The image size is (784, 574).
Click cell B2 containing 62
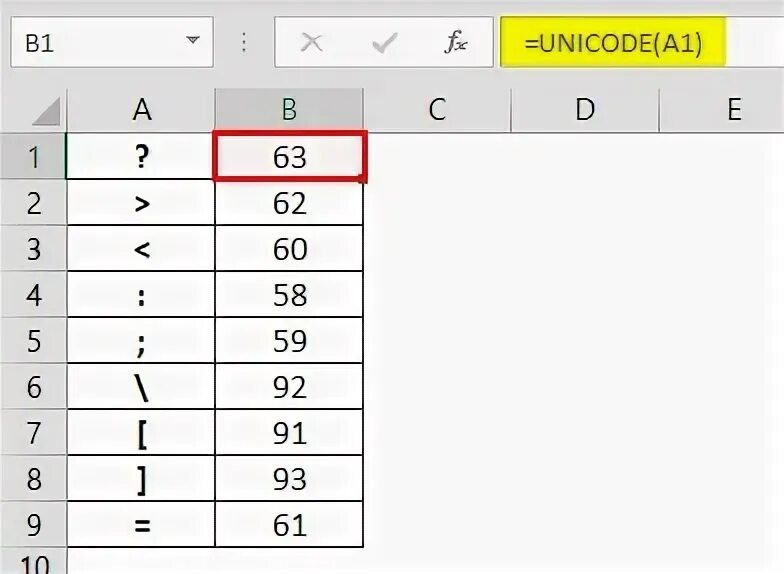point(289,203)
